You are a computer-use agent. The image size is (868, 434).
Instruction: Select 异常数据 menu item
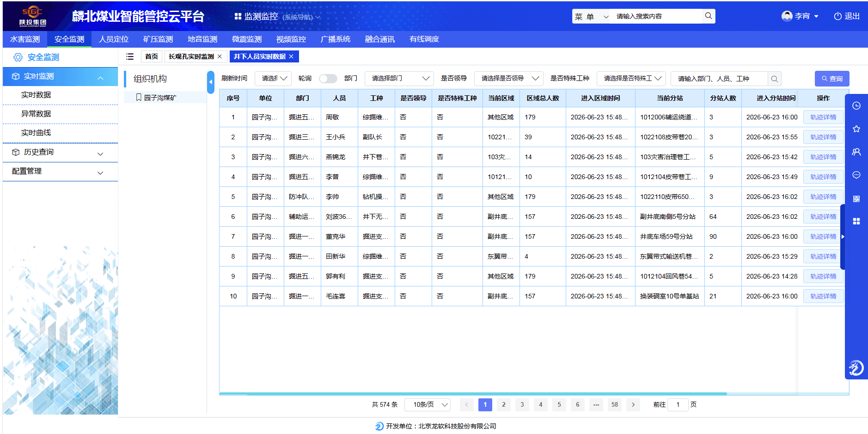(61, 114)
